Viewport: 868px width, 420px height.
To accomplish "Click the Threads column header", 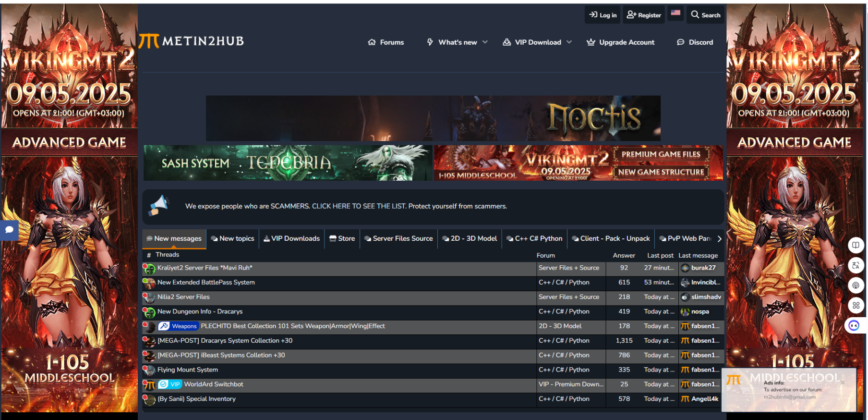I will coord(167,255).
